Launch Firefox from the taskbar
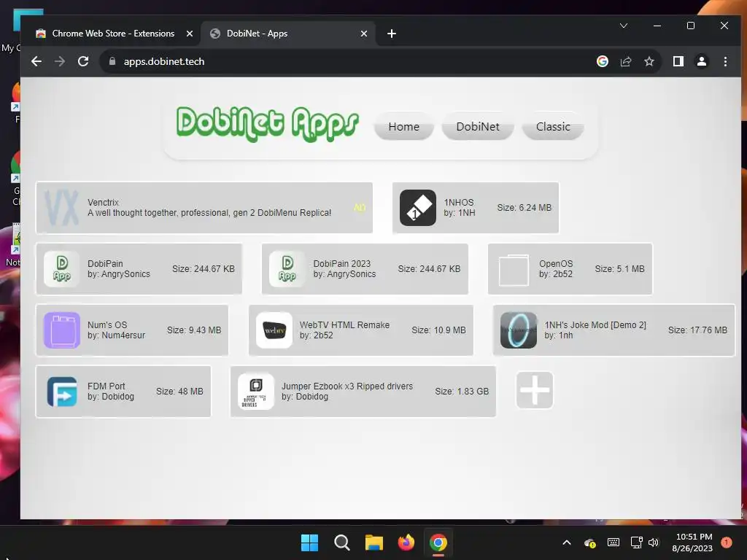747x560 pixels. coord(406,542)
